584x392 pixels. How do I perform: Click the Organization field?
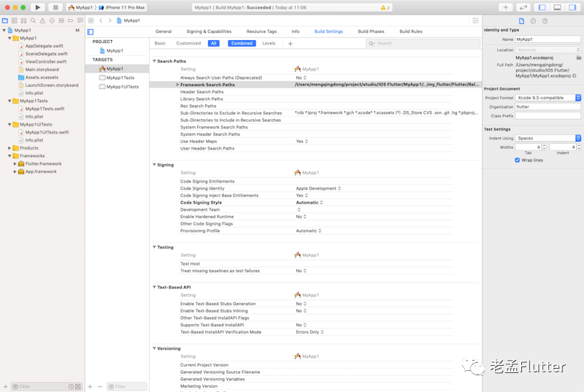[548, 107]
